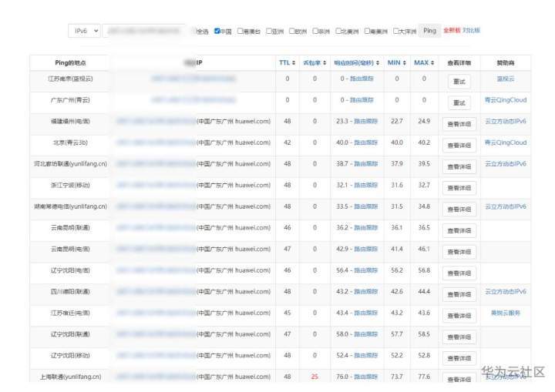Open 路由跟踪 for the 江苏南京 row
This screenshot has height=392, width=555.
(362, 79)
